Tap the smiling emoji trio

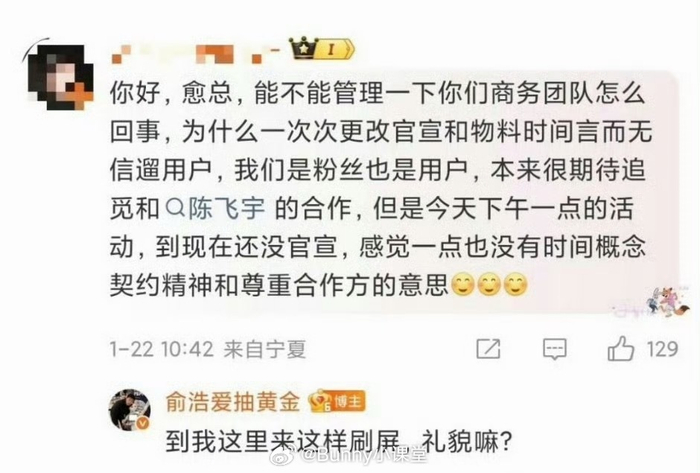(490, 284)
